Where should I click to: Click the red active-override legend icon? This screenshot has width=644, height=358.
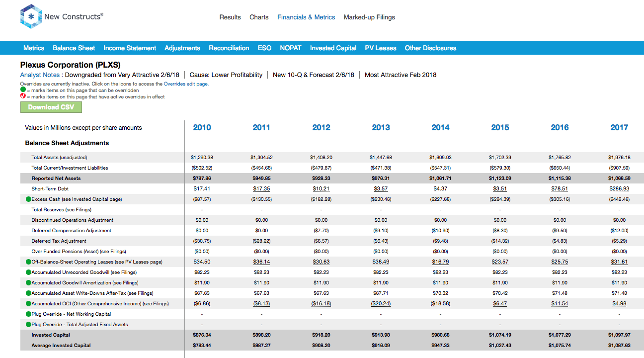(23, 96)
